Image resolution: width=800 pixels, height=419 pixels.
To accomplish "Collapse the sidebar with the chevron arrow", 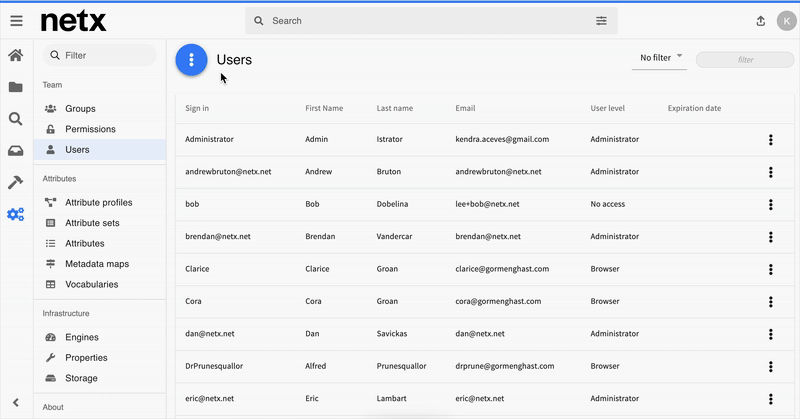I will click(x=16, y=402).
